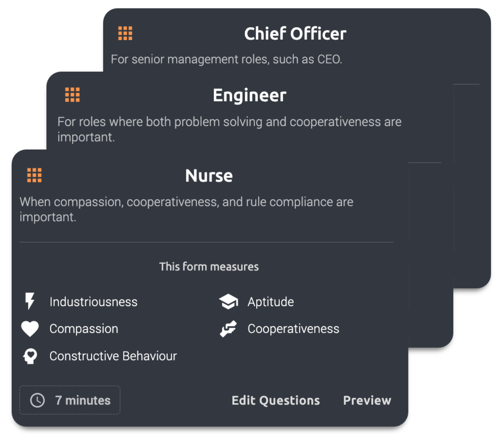The height and width of the screenshot is (434, 504).
Task: Select the Engineer card title
Action: point(249,95)
